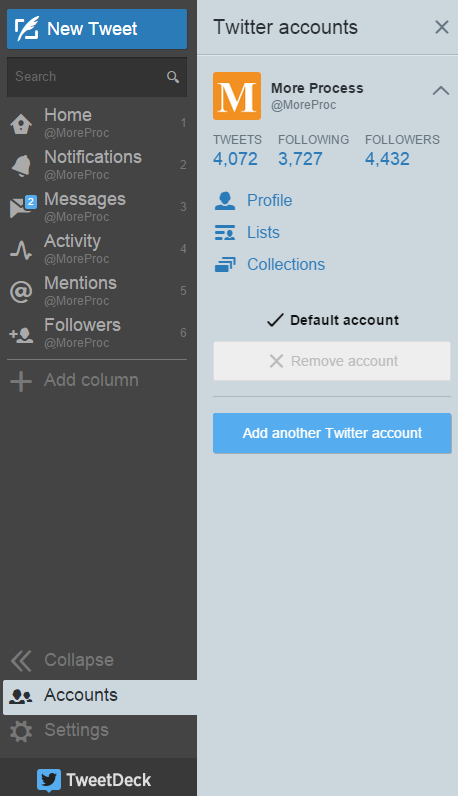Select the Messages column label
This screenshot has height=796, width=458.
[x=85, y=199]
